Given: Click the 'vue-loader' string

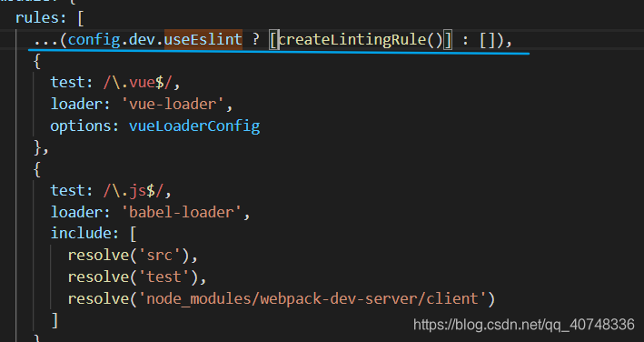Looking at the screenshot, I should click(x=173, y=105).
